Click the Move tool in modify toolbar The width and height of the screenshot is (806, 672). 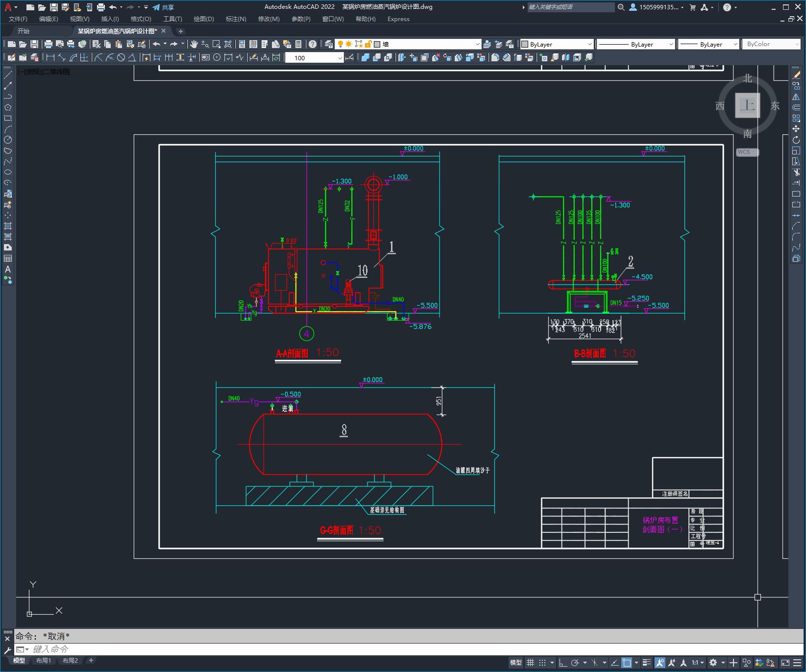coord(796,129)
